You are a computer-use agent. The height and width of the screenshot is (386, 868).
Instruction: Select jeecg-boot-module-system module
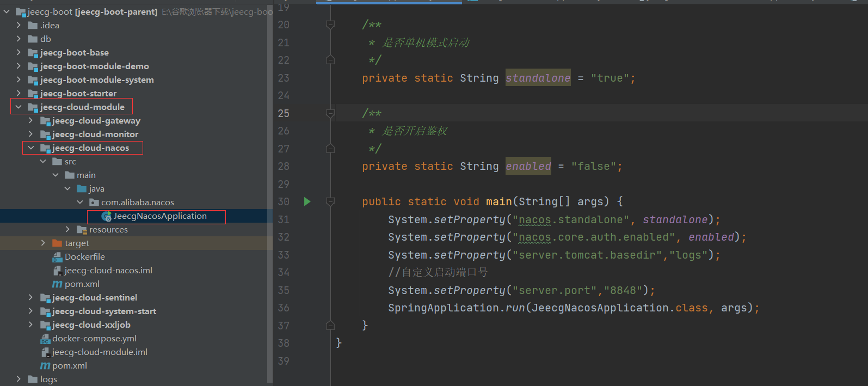(x=97, y=80)
